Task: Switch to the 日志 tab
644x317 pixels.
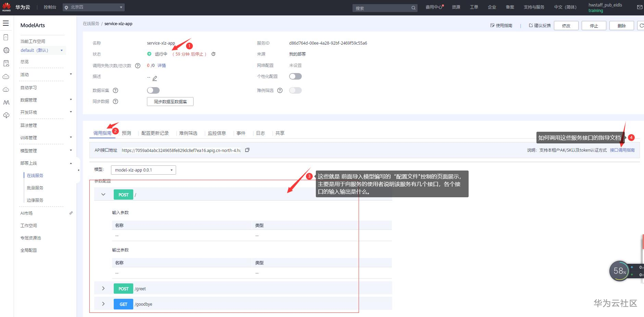Action: (x=261, y=133)
